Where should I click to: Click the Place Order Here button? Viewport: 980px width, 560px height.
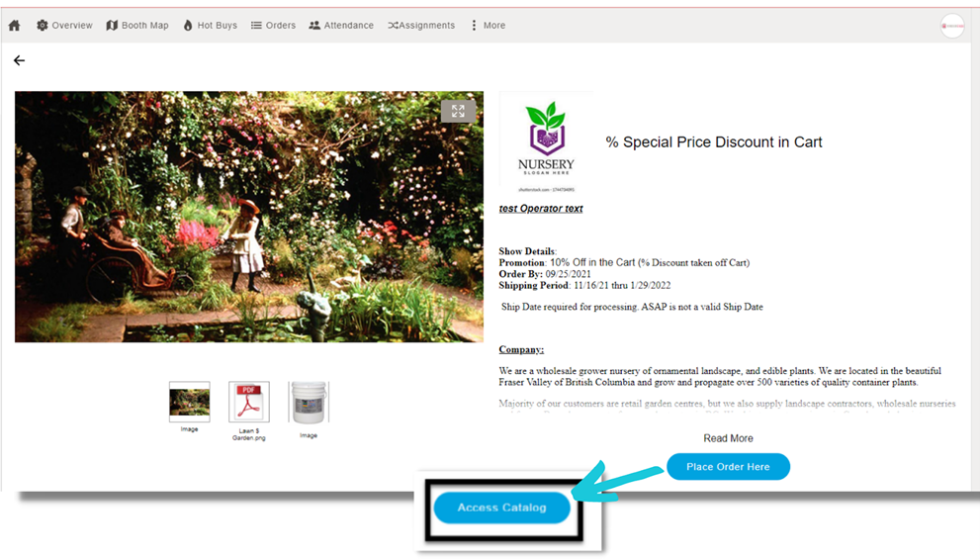click(x=728, y=467)
